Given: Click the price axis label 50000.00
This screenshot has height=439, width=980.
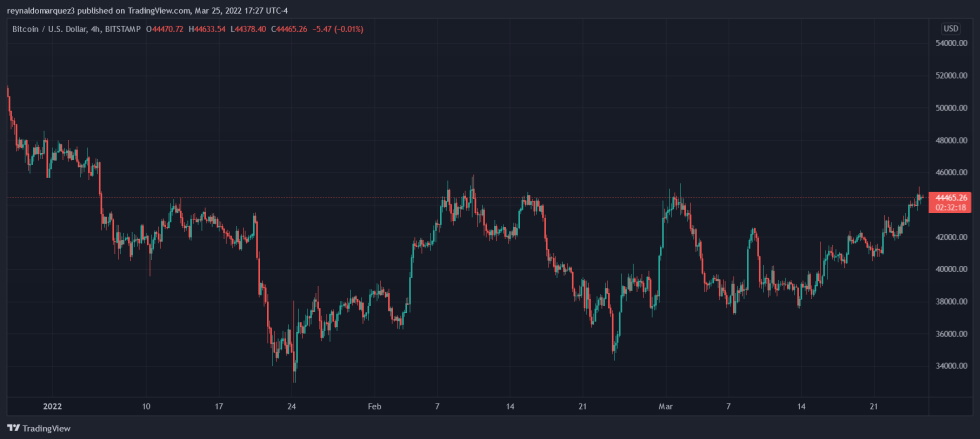Looking at the screenshot, I should point(949,108).
